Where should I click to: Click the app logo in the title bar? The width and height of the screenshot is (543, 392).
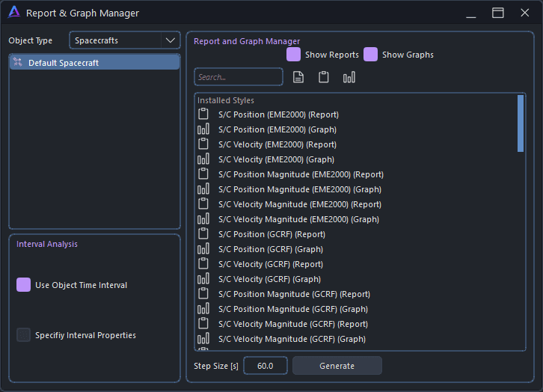(x=14, y=13)
